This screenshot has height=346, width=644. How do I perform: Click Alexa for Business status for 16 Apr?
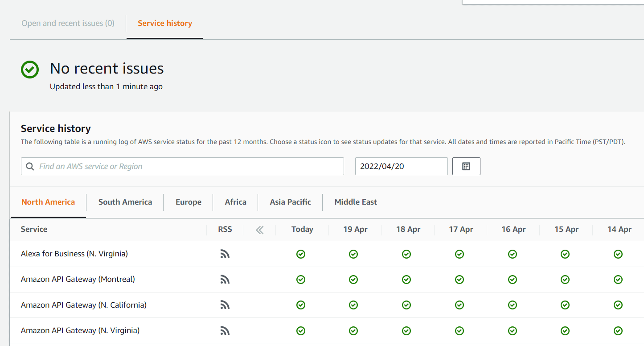[x=512, y=254]
